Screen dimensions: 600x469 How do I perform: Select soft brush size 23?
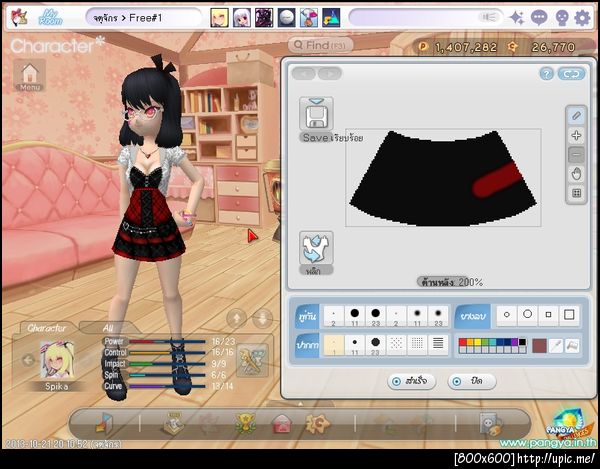[x=438, y=316]
